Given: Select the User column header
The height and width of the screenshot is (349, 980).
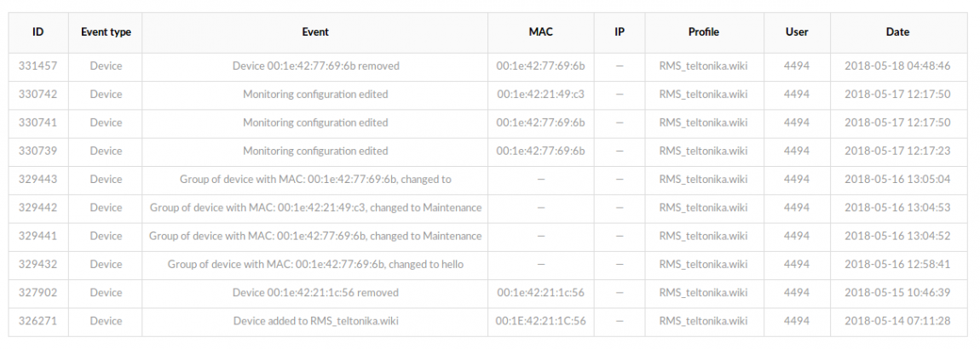Looking at the screenshot, I should (796, 32).
